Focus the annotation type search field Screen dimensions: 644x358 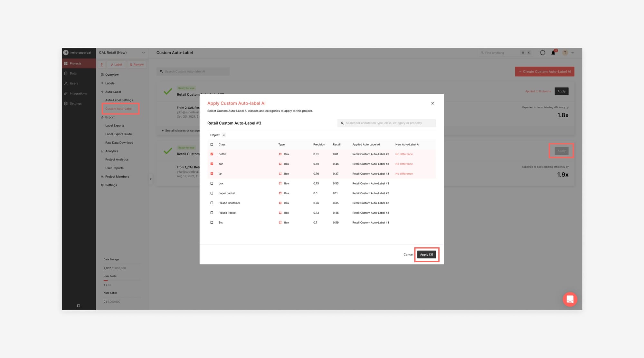coord(386,123)
